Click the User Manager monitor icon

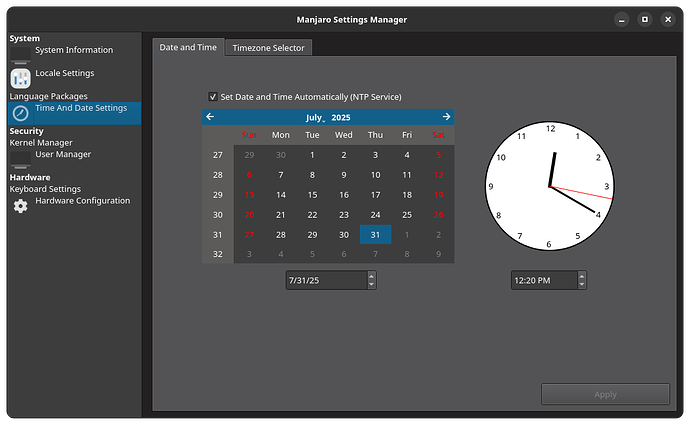21,160
